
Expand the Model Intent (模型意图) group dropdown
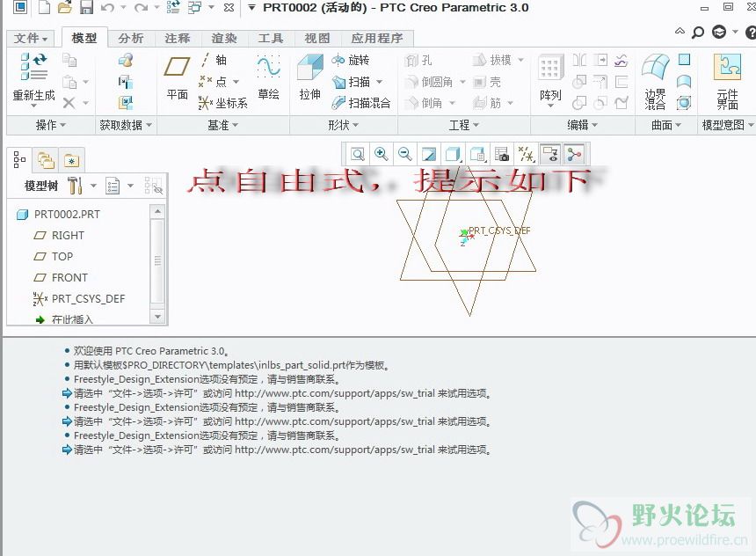coord(728,125)
